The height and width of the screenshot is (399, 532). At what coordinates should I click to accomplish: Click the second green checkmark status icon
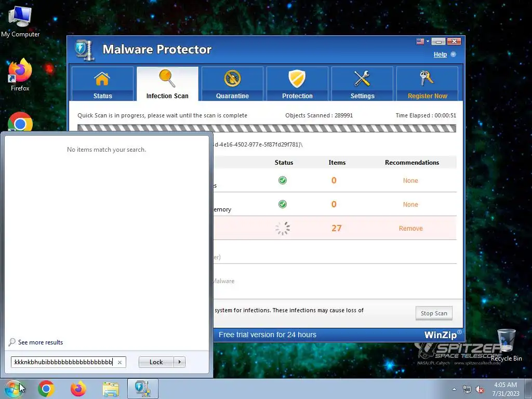point(282,204)
